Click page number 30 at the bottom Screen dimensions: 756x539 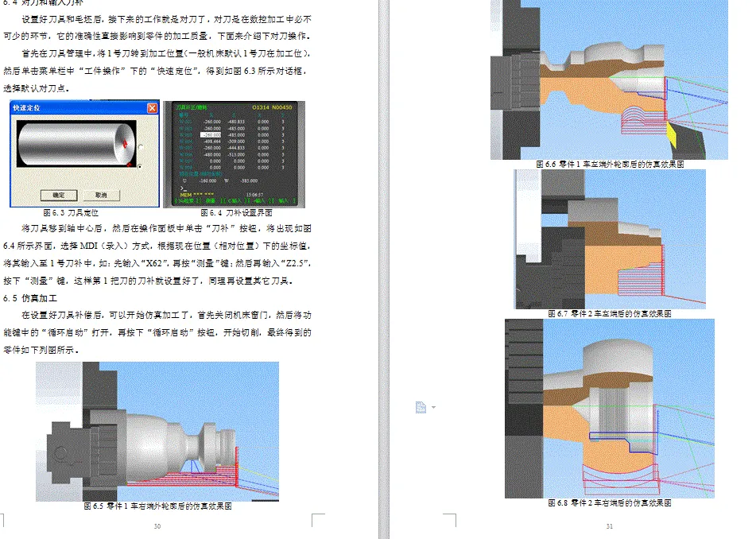157,525
